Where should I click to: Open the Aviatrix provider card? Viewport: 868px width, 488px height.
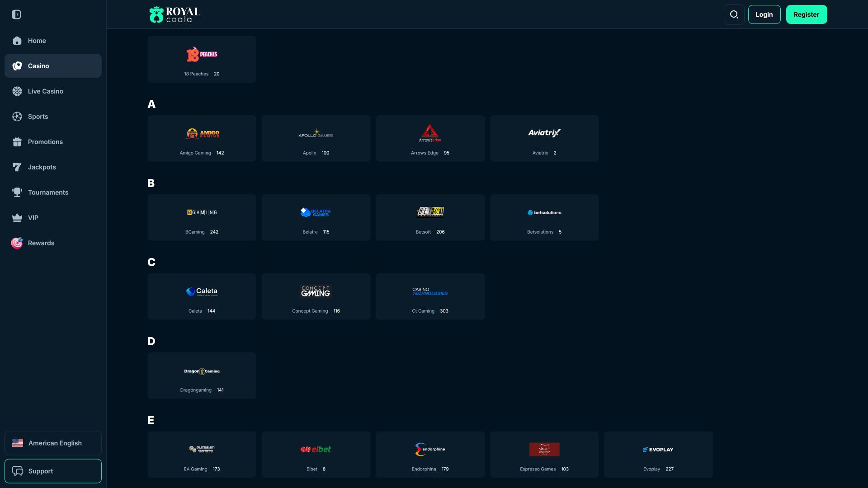coord(544,138)
